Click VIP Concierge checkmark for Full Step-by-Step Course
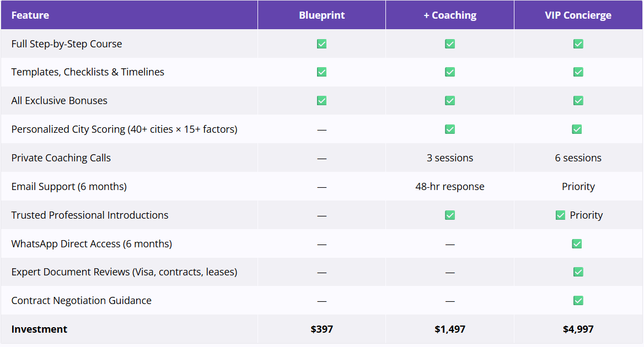Viewport: 644px width, 347px height. [578, 44]
